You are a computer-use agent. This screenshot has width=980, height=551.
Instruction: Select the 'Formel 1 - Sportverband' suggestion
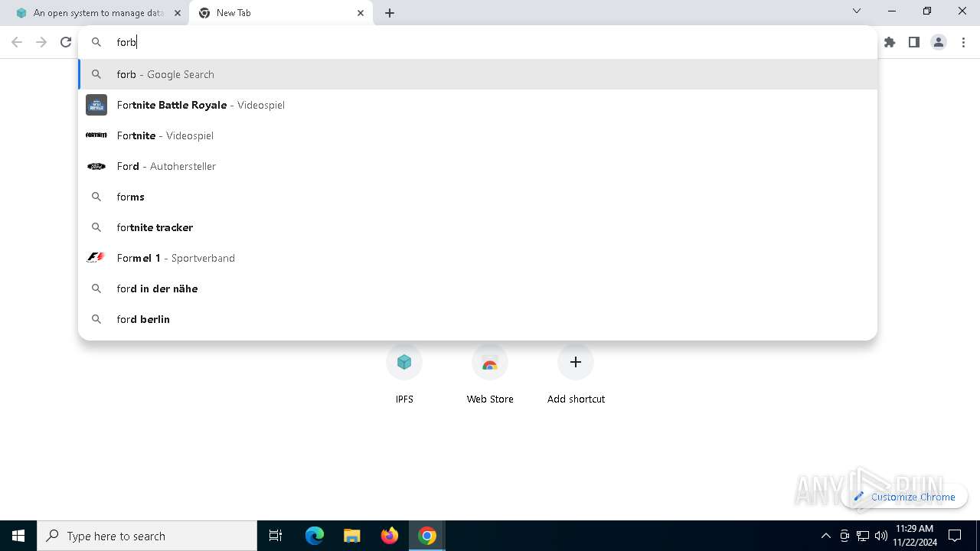coord(478,258)
